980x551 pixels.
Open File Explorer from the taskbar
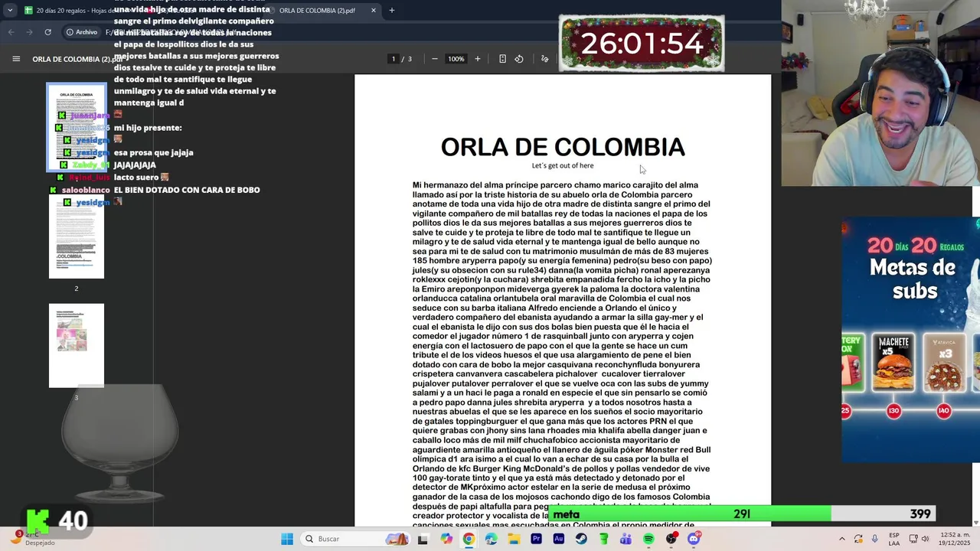(514, 539)
